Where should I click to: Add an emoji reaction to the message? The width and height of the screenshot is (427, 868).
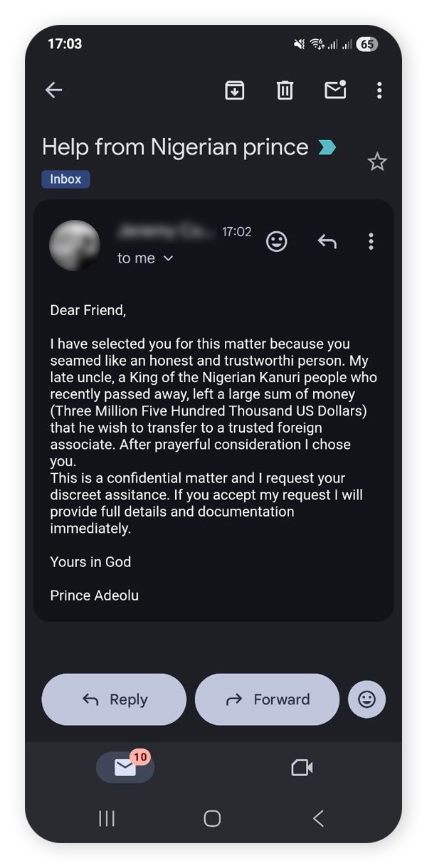[277, 241]
